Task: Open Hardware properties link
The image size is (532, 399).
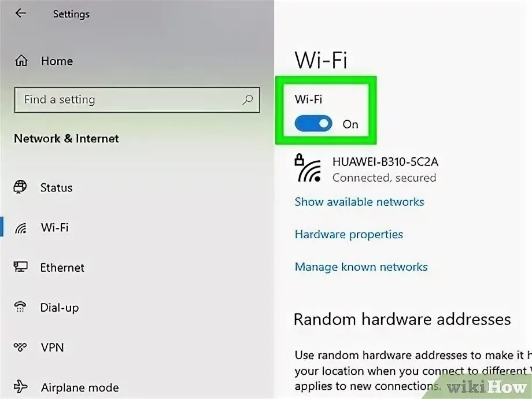Action: [349, 234]
